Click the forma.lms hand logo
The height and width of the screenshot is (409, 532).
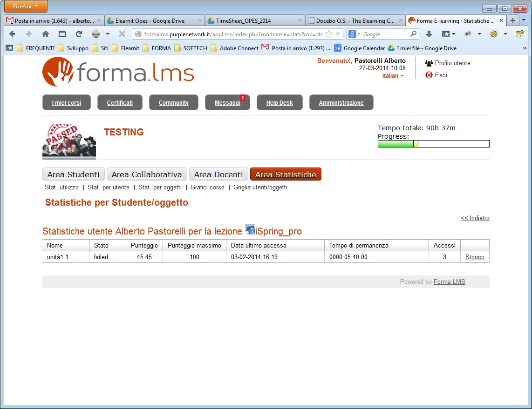[58, 72]
